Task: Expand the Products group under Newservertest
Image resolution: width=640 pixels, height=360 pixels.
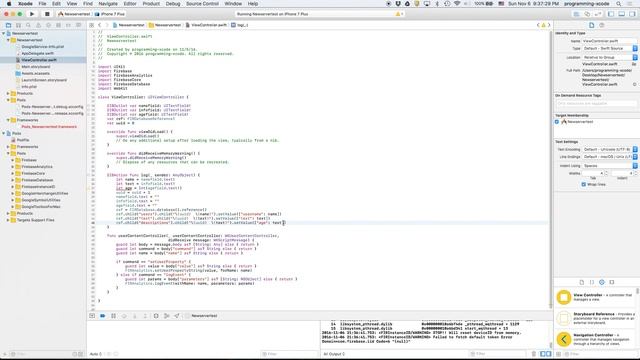Action: (8, 93)
